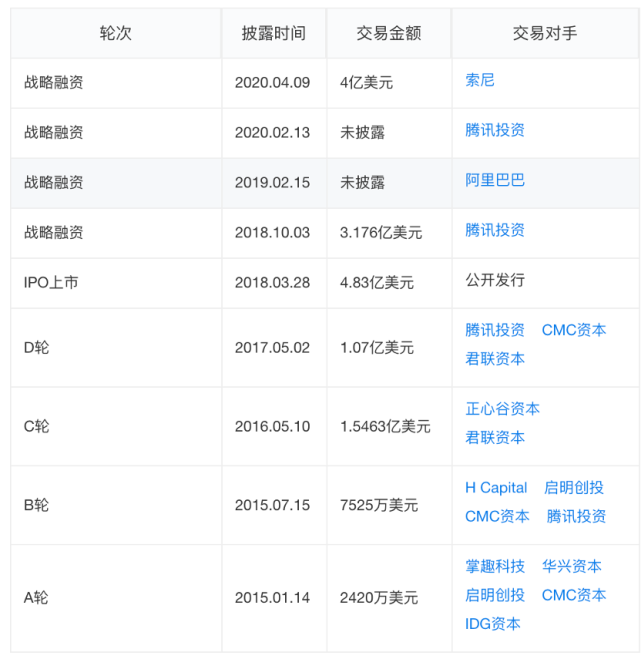Select 未披露 in the 2019.02.15 row

point(362,182)
